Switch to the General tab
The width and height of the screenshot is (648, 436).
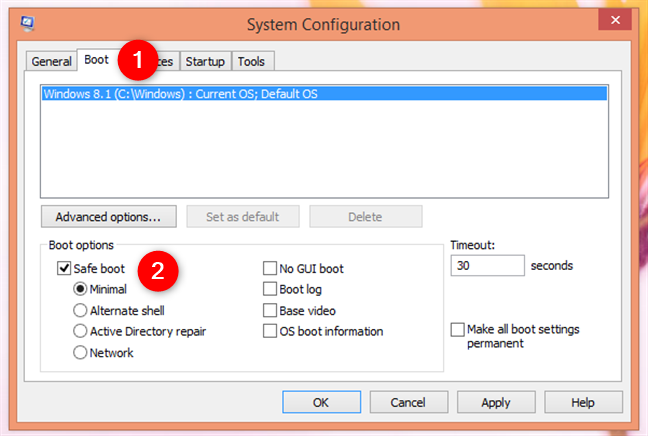click(x=51, y=62)
